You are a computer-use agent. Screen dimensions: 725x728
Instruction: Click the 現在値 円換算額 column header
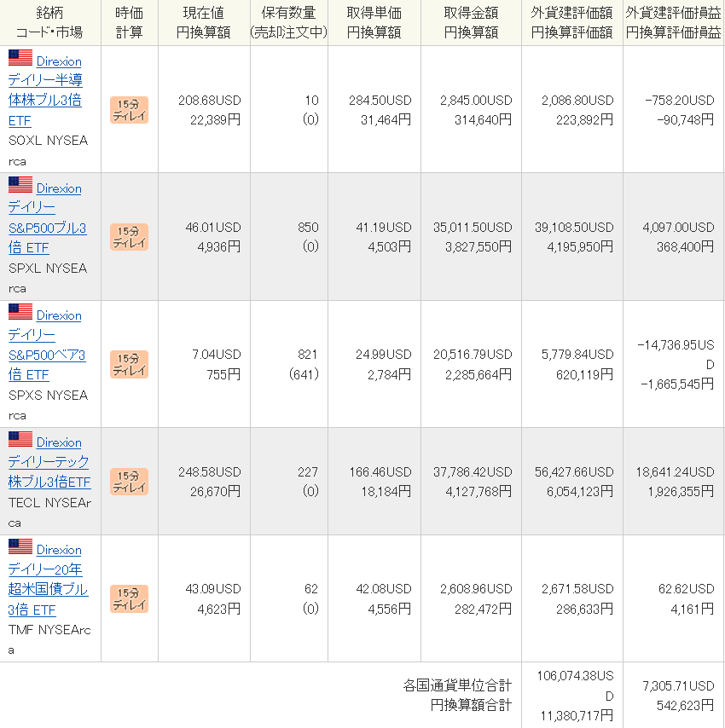coord(204,22)
